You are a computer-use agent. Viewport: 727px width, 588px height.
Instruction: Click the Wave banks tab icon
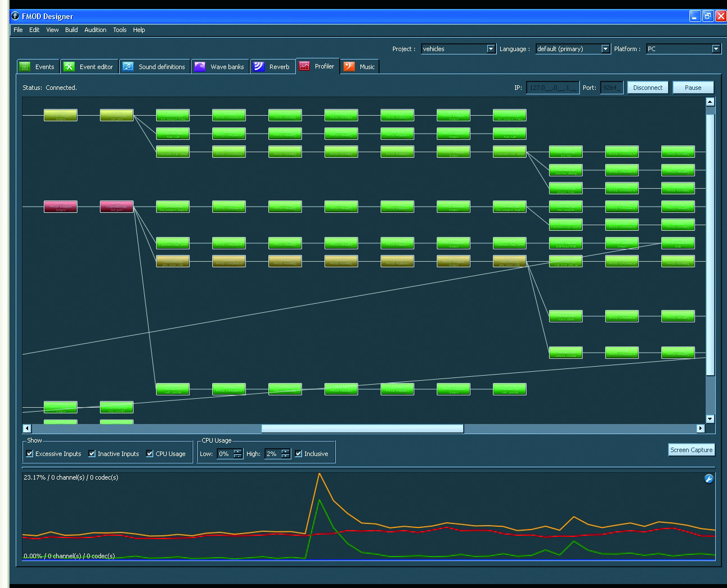(200, 67)
